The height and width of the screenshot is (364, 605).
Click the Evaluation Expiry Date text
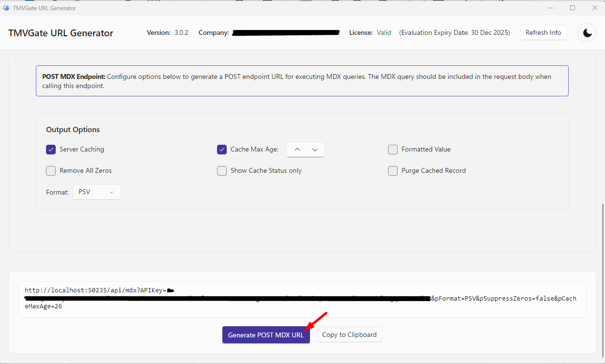[x=454, y=32]
